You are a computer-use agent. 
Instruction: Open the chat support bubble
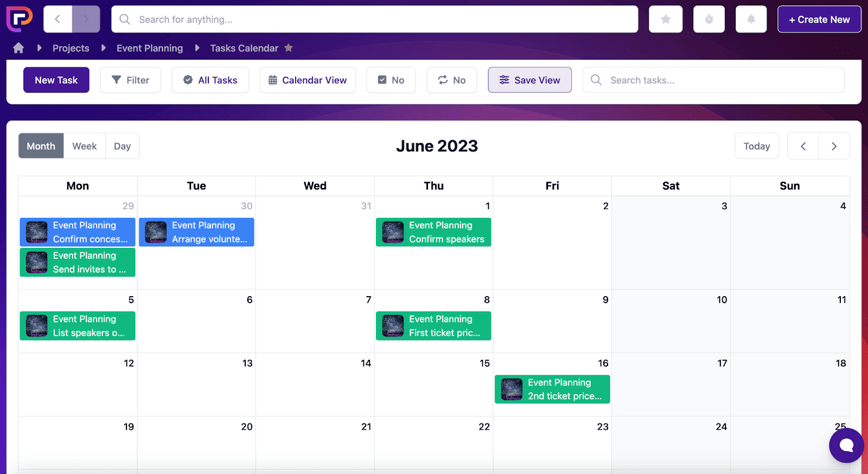click(846, 445)
